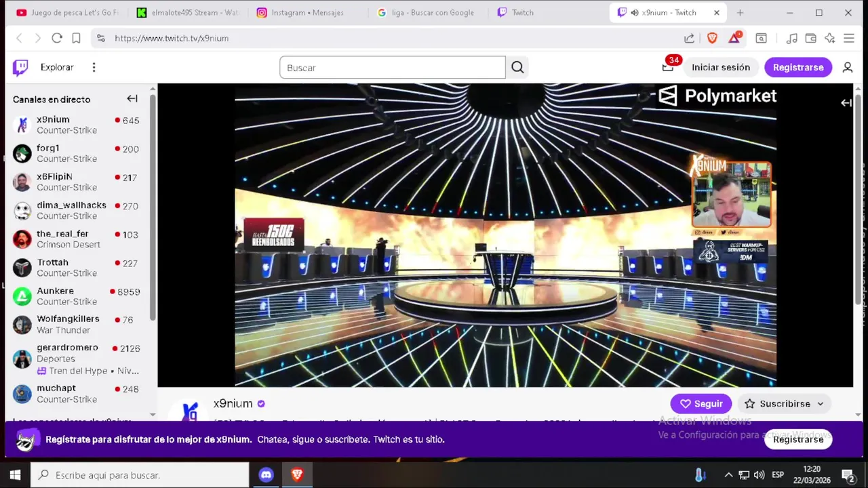Viewport: 868px width, 488px height.
Task: Go to Twitch home via the logo
Action: pyautogui.click(x=20, y=67)
